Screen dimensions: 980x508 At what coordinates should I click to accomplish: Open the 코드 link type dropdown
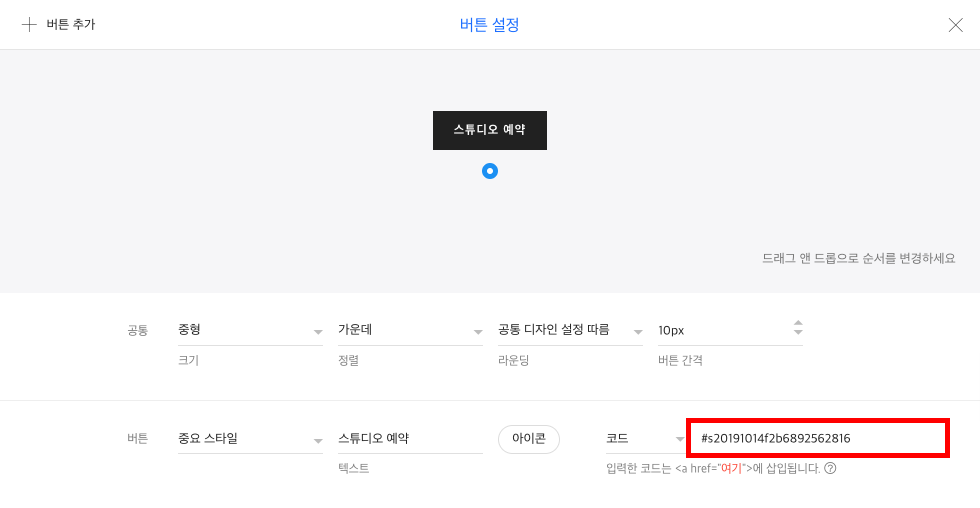coord(645,439)
